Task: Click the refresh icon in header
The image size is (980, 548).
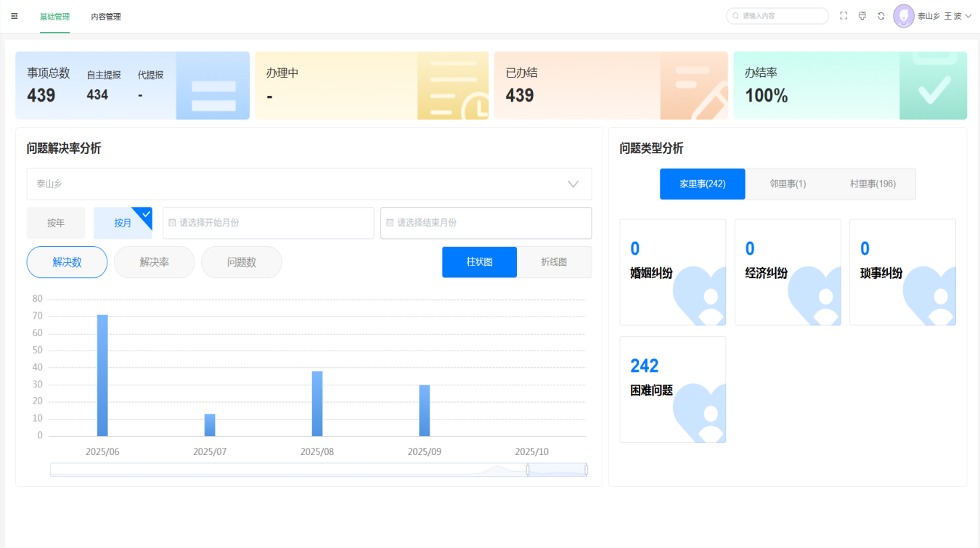Action: [881, 16]
